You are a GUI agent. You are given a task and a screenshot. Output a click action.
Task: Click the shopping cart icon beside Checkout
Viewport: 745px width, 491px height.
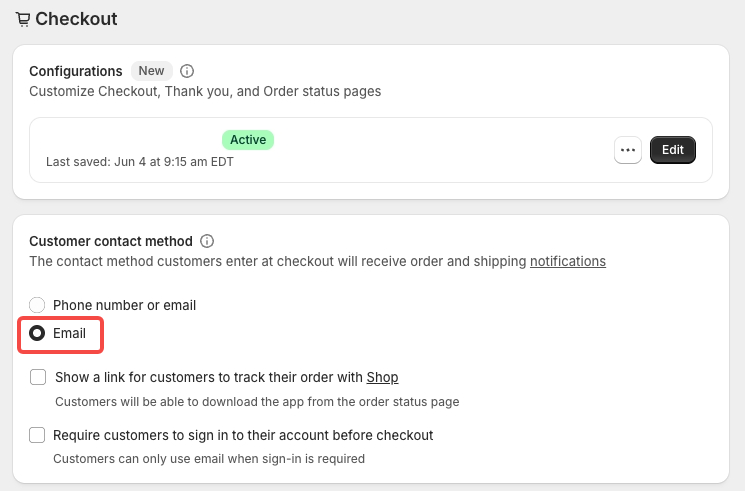pyautogui.click(x=22, y=19)
